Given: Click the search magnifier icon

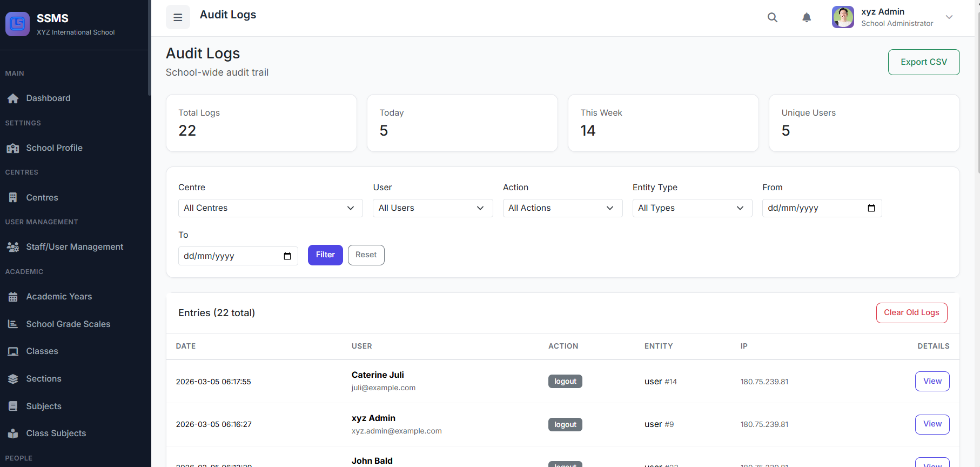Looking at the screenshot, I should 773,17.
